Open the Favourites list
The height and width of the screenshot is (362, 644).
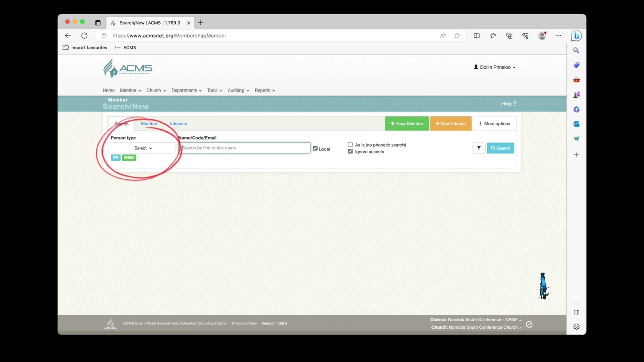[493, 36]
